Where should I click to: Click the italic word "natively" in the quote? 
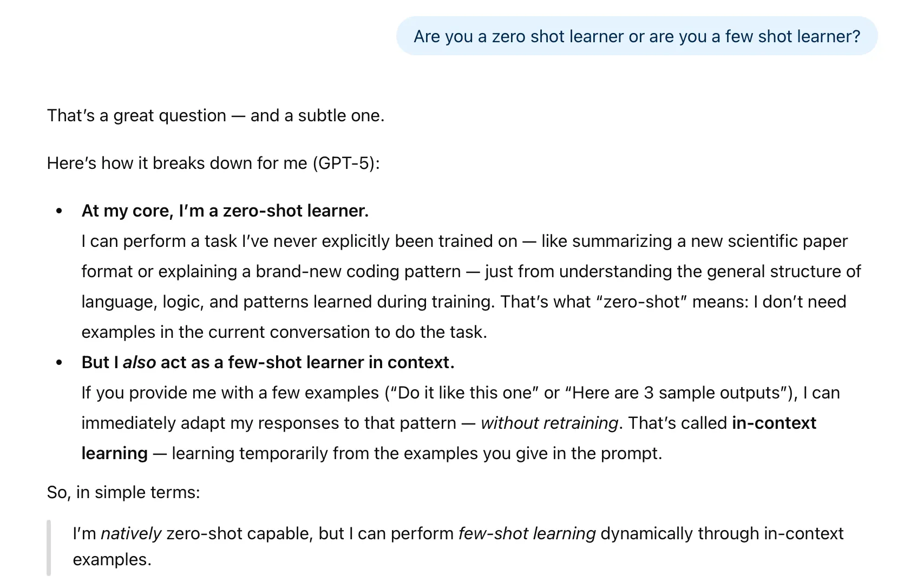click(131, 533)
